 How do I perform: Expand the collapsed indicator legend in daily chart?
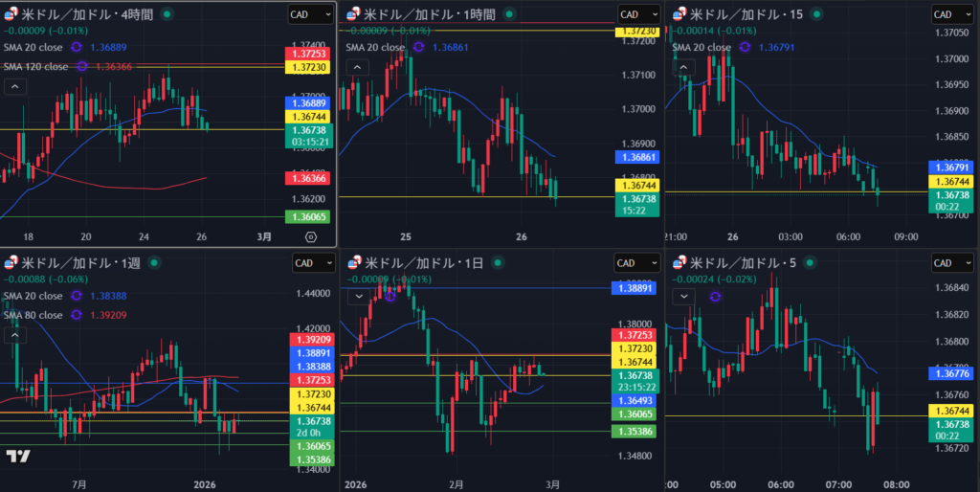point(359,296)
